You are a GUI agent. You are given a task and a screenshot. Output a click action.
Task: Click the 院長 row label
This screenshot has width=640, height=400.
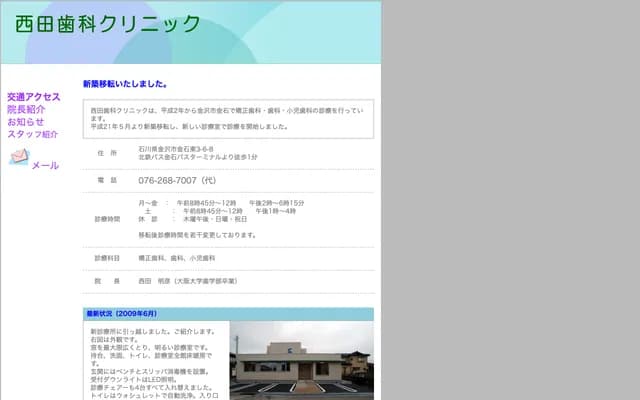click(107, 281)
